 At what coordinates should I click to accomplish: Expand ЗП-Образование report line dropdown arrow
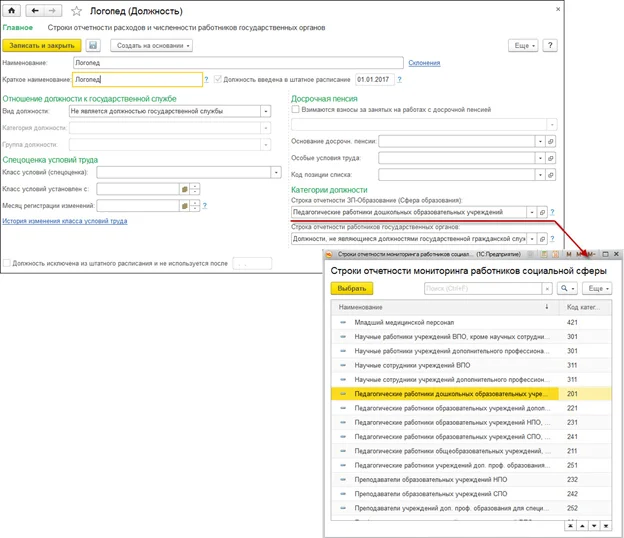(532, 212)
